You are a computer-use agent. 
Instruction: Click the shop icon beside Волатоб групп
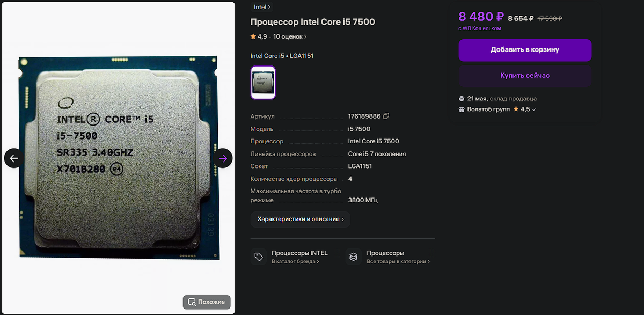coord(462,109)
